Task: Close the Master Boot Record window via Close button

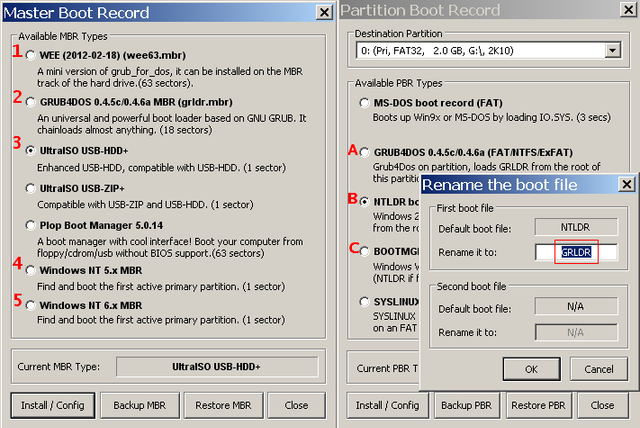Action: click(296, 405)
